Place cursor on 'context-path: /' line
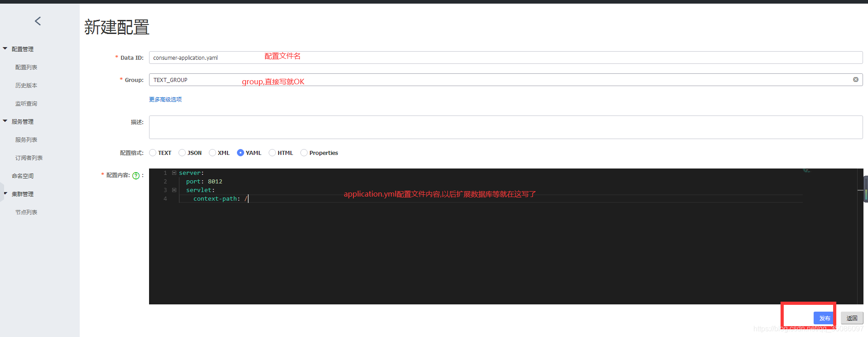This screenshot has width=868, height=337. coord(221,199)
